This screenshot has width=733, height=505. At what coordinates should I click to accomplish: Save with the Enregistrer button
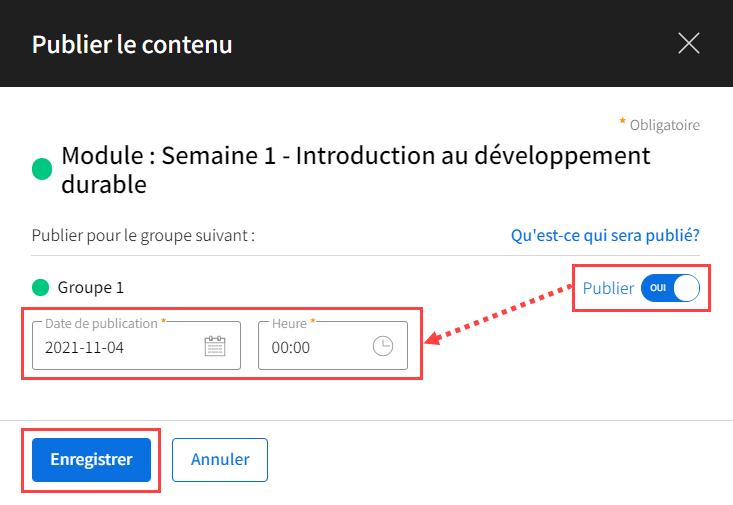pyautogui.click(x=91, y=460)
